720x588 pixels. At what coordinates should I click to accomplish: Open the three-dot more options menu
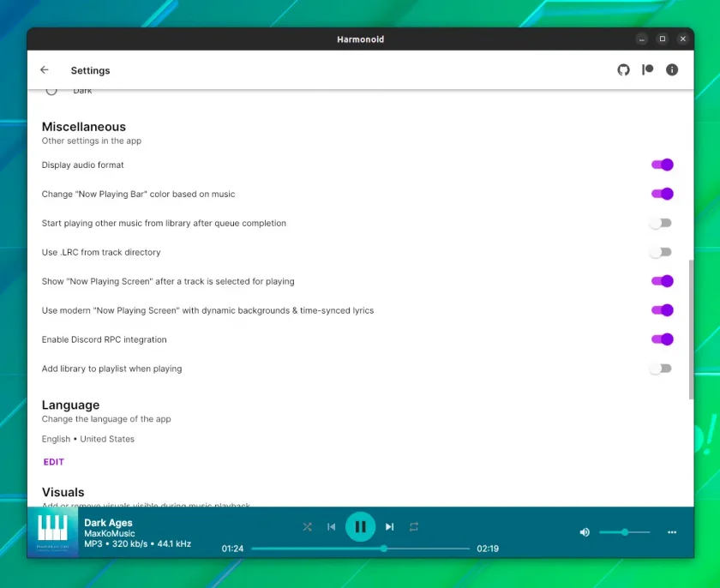coord(672,532)
